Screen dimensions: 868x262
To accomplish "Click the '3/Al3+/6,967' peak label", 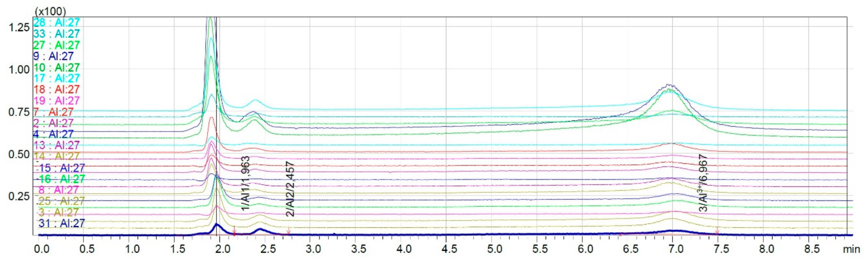I will point(703,183).
